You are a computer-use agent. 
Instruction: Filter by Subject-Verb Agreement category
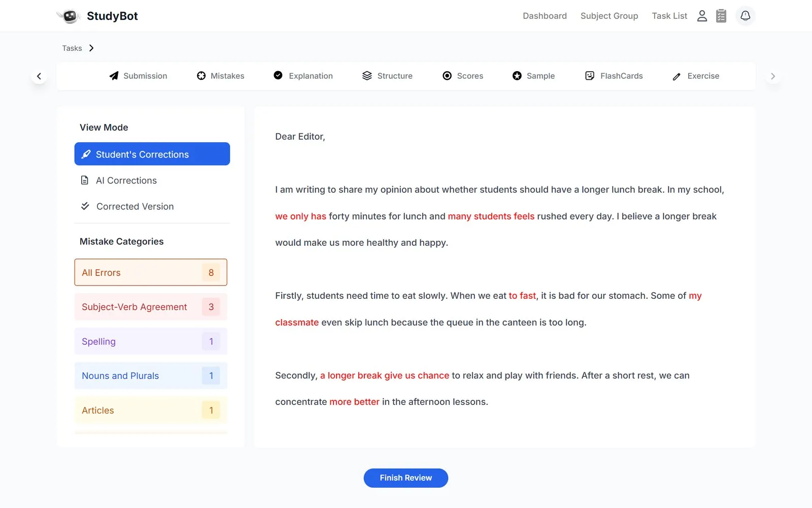pyautogui.click(x=151, y=307)
